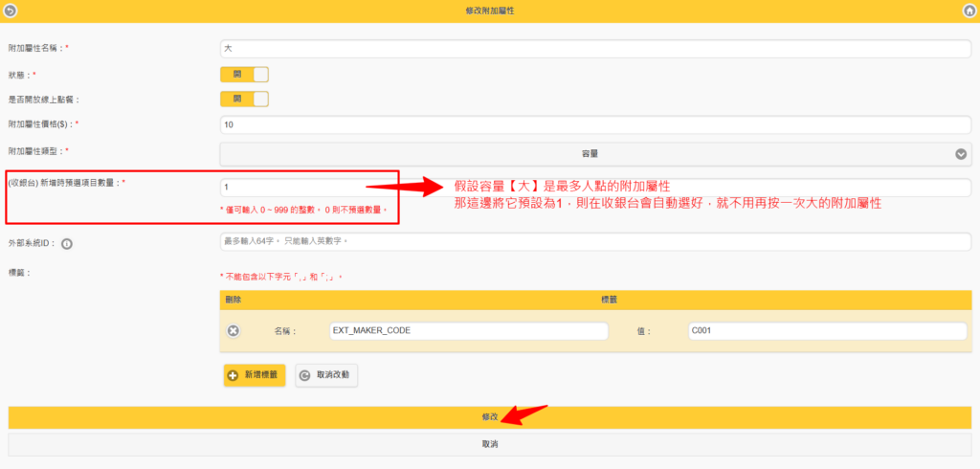Click the 附加屬性價格 input field

coord(595,124)
